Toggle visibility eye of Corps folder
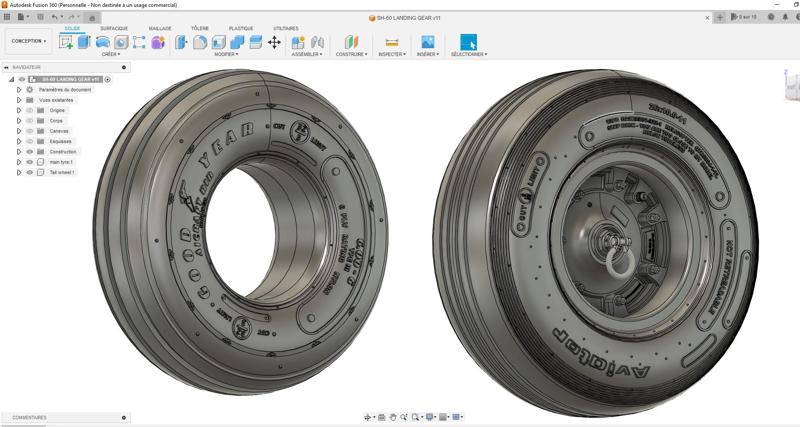The height and width of the screenshot is (427, 800). 30,120
